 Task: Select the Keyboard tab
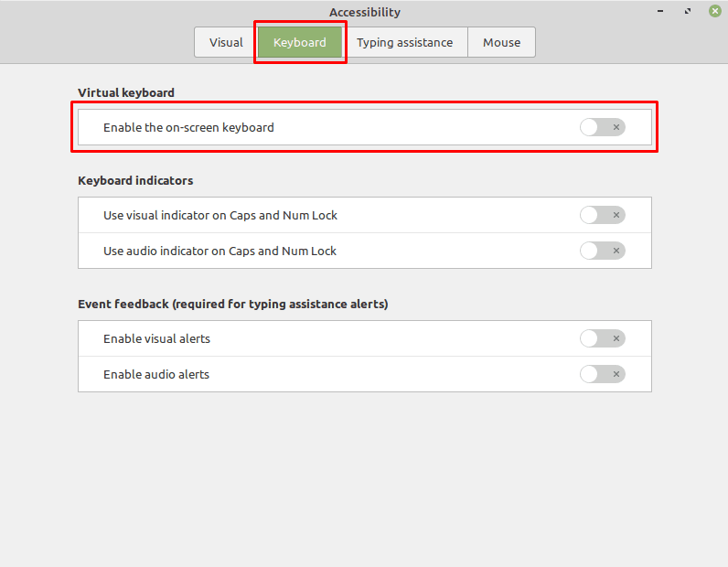click(x=300, y=42)
